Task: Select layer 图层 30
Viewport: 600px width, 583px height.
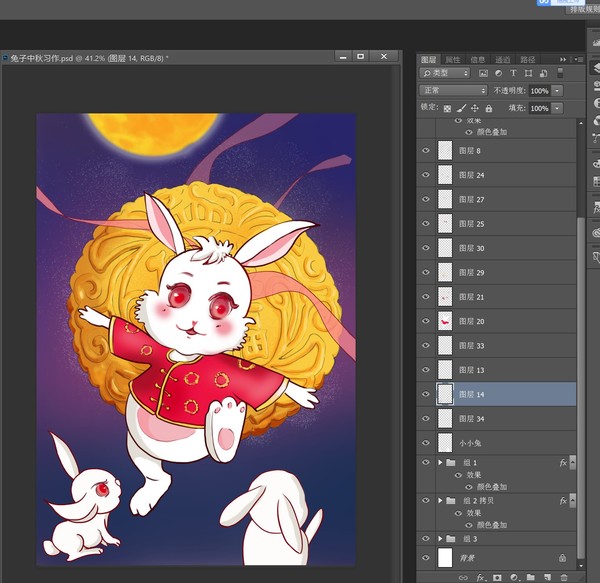Action: [496, 248]
